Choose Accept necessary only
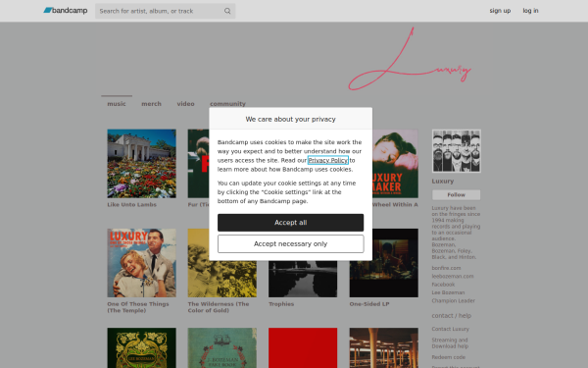The image size is (588, 368). (x=291, y=243)
